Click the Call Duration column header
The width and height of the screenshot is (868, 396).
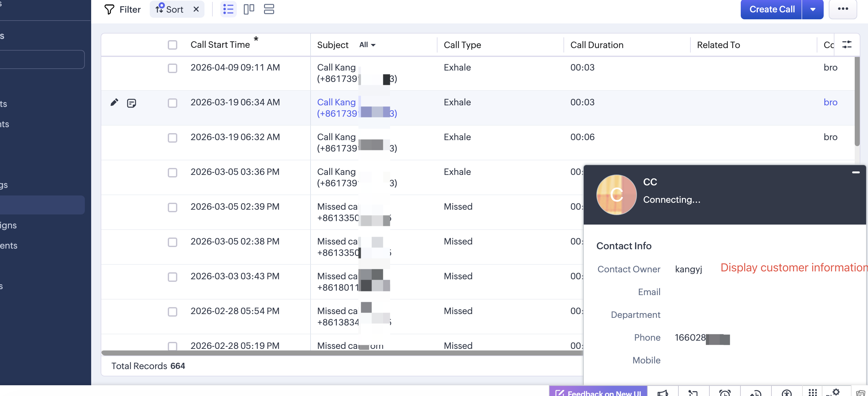(x=597, y=45)
